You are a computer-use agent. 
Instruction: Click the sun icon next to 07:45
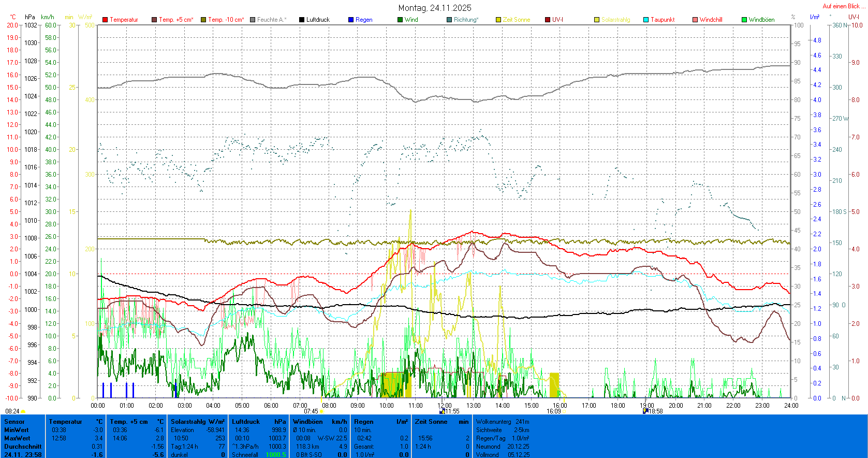click(x=321, y=411)
